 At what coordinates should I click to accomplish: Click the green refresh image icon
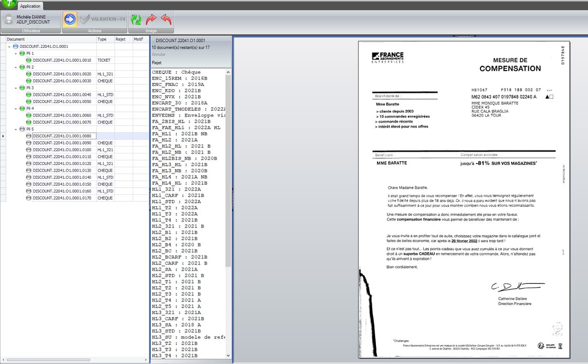136,19
